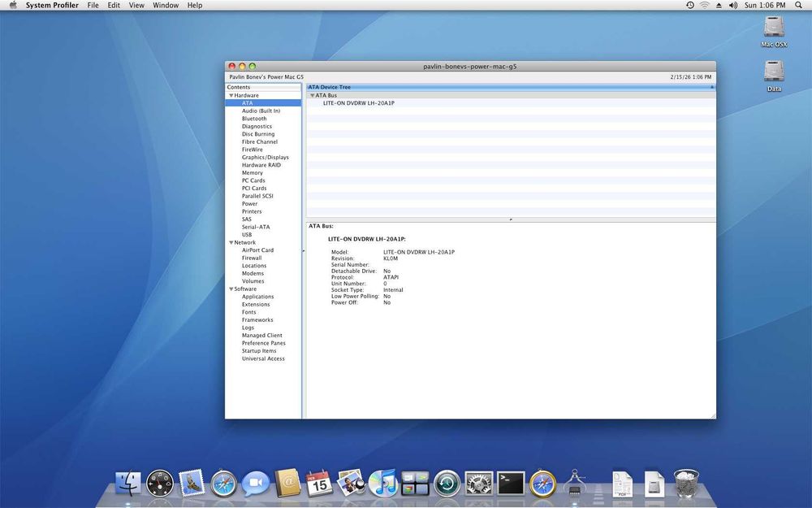Screen dimensions: 812x508
Task: Click sidebar vertical splitter handle
Action: coord(304,251)
